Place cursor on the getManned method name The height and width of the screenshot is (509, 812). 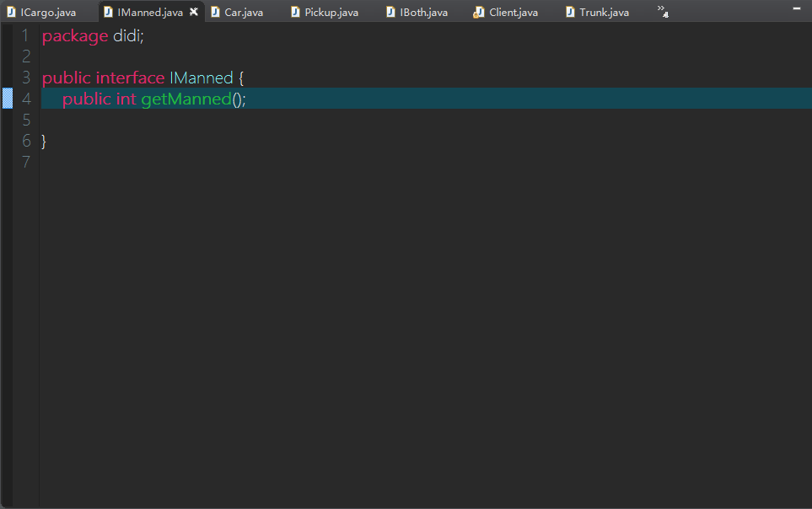pos(186,99)
